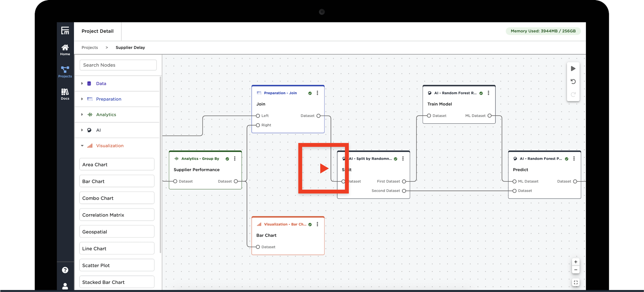Open Bar Chart node options menu
Viewport: 644px width, 292px height.
pos(317,224)
